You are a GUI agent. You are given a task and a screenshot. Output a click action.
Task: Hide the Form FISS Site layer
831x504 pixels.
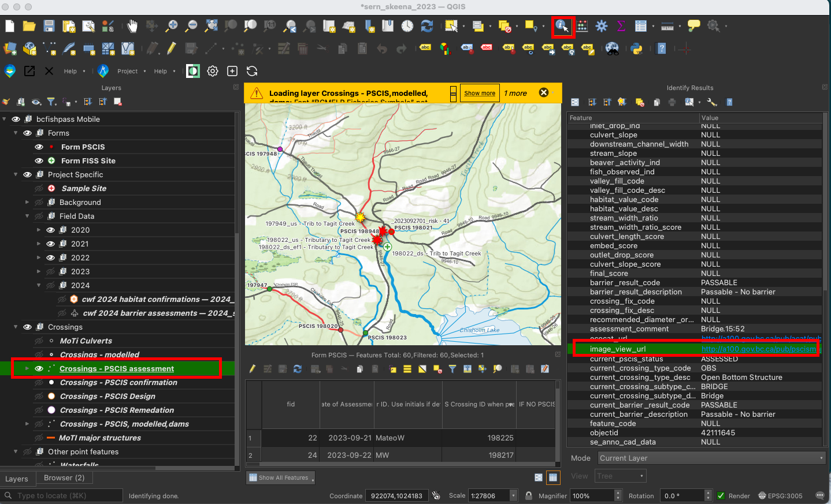point(39,160)
